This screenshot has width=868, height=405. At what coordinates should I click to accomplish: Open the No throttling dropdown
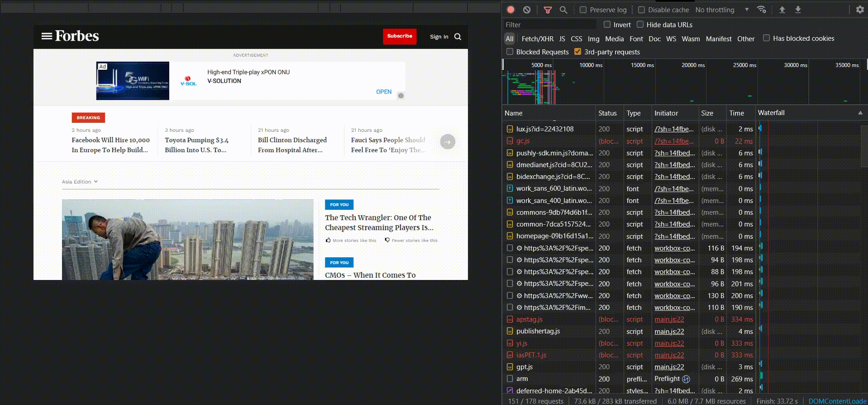click(721, 10)
